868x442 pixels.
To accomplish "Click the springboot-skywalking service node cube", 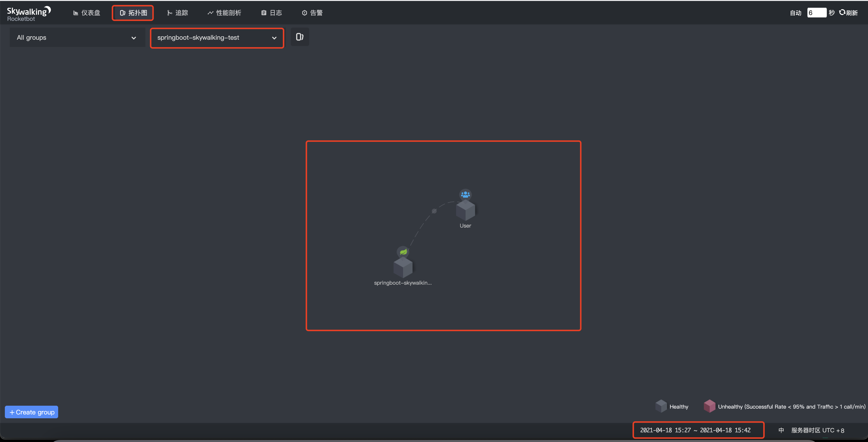I will 403,268.
